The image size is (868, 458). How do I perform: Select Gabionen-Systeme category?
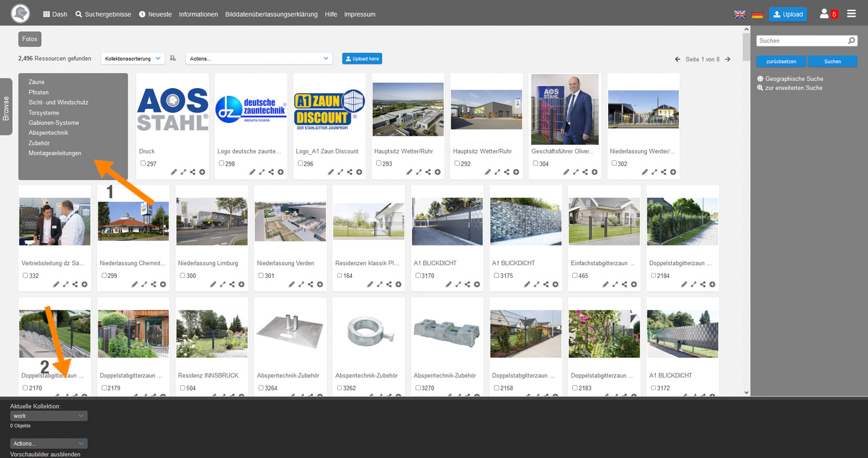pyautogui.click(x=54, y=123)
